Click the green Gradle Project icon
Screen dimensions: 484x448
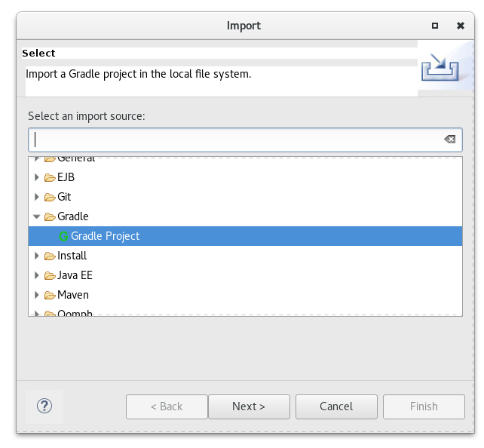63,236
